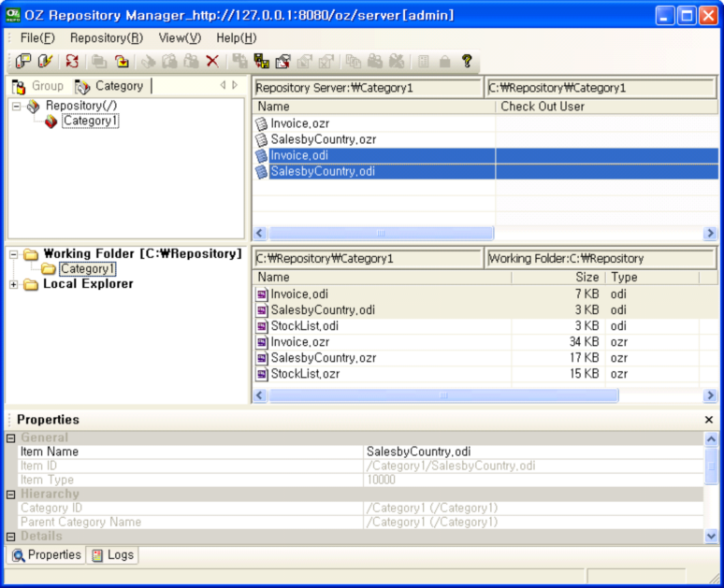Switch to the Category tab

(110, 86)
